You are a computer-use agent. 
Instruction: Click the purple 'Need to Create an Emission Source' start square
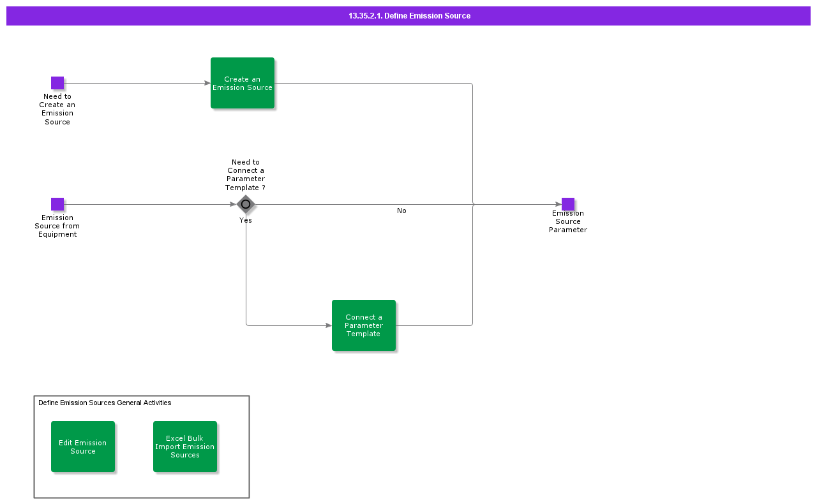[x=57, y=83]
